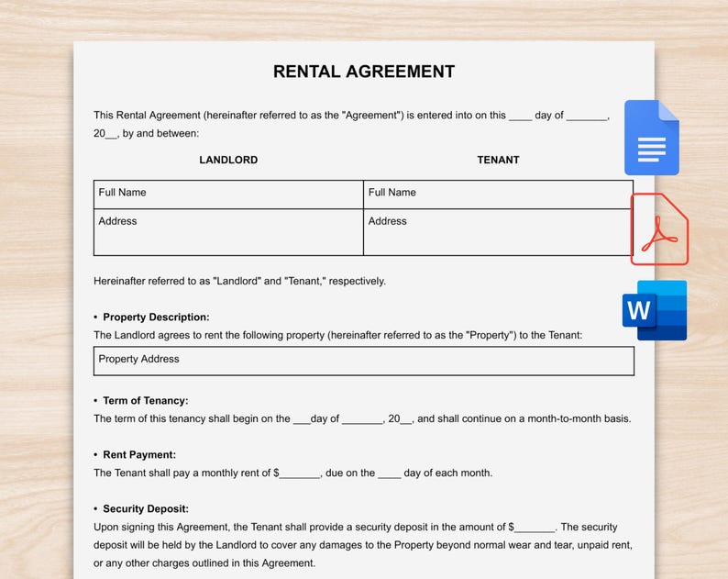Click the Landlord Full Name field
This screenshot has height=579, width=728.
coord(228,195)
